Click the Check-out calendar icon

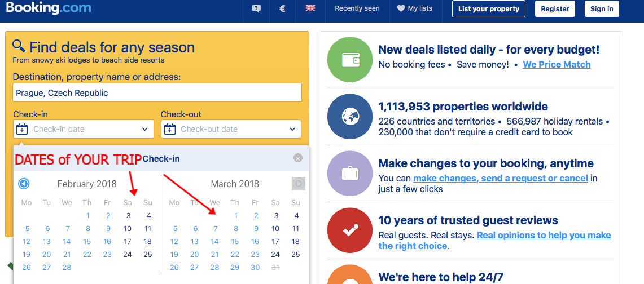click(170, 129)
